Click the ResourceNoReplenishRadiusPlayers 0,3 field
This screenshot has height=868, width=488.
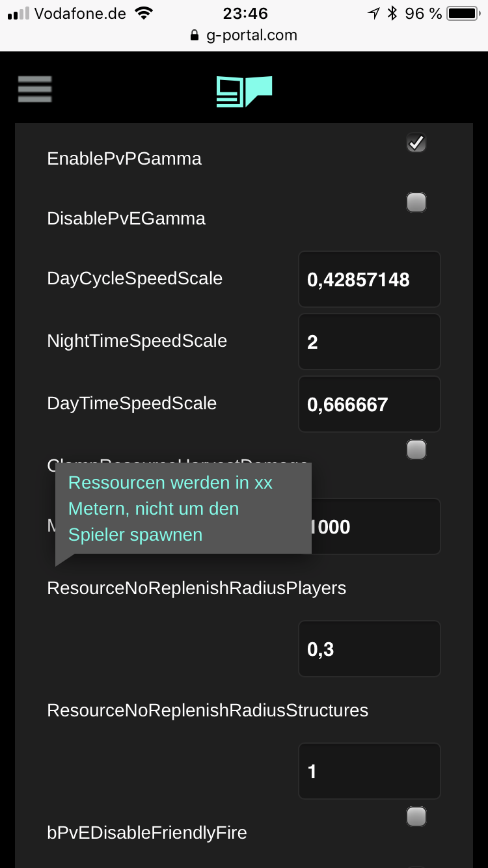[x=370, y=649]
